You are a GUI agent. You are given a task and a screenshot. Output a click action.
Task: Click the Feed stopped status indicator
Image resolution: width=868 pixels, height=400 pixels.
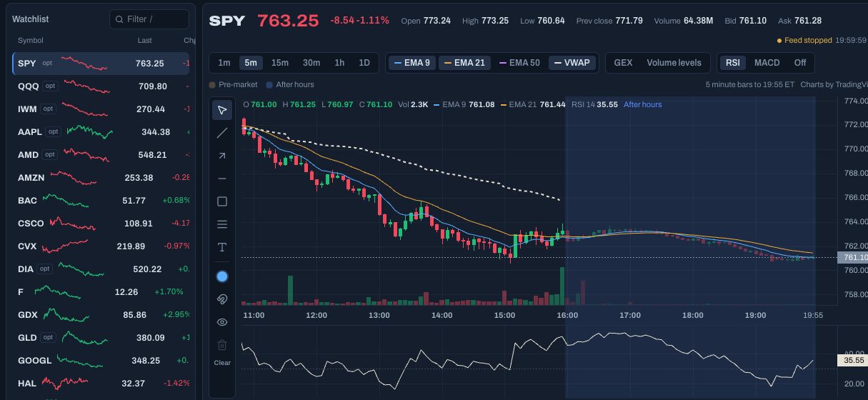804,41
